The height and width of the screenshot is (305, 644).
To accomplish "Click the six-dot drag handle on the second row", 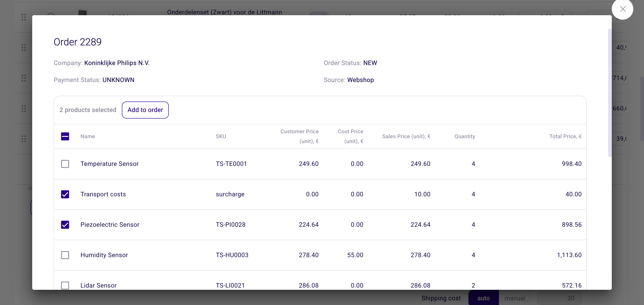I will 24,47.
